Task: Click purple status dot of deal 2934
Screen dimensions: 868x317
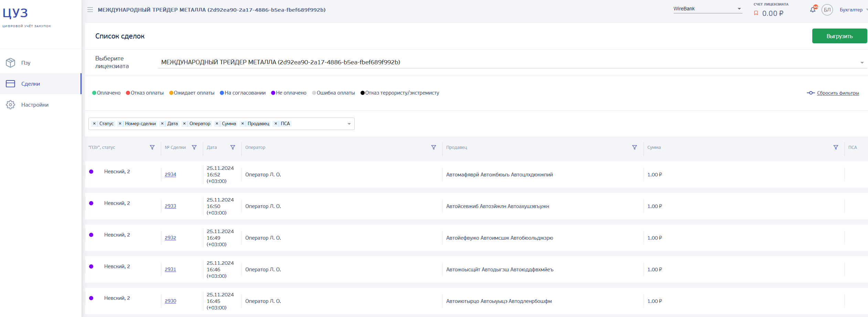Action: pos(91,172)
